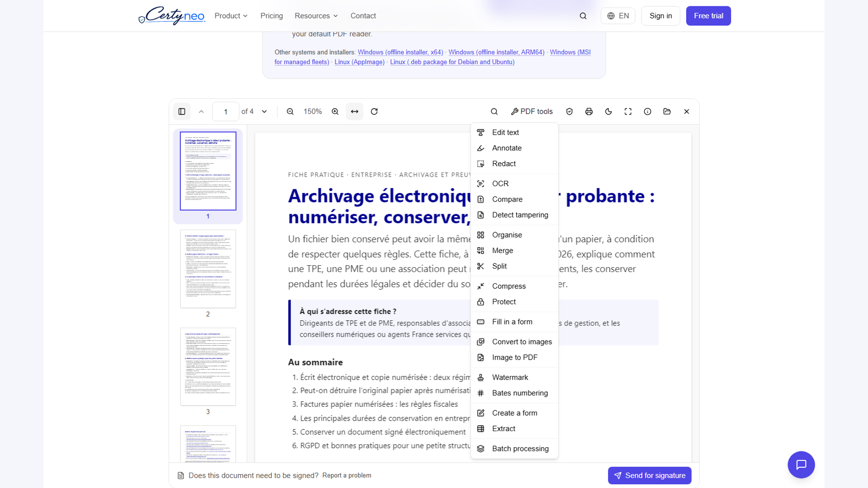The image size is (868, 488).
Task: Choose Compress in tools menu
Action: click(514, 286)
